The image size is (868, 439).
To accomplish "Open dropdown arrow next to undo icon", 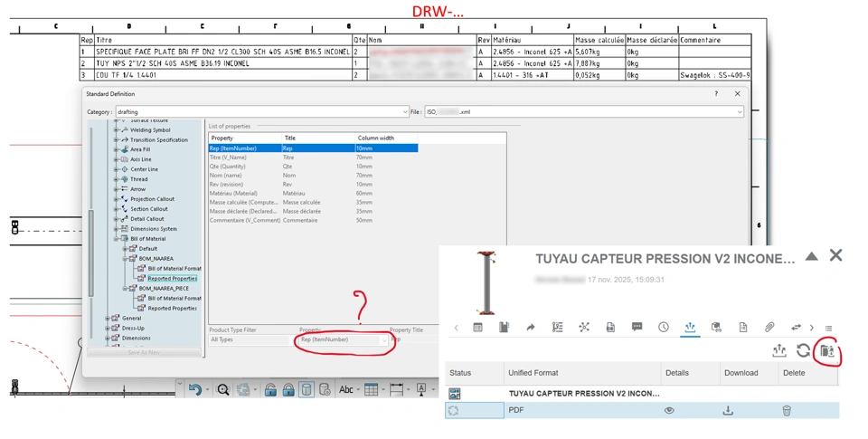I will click(x=208, y=390).
